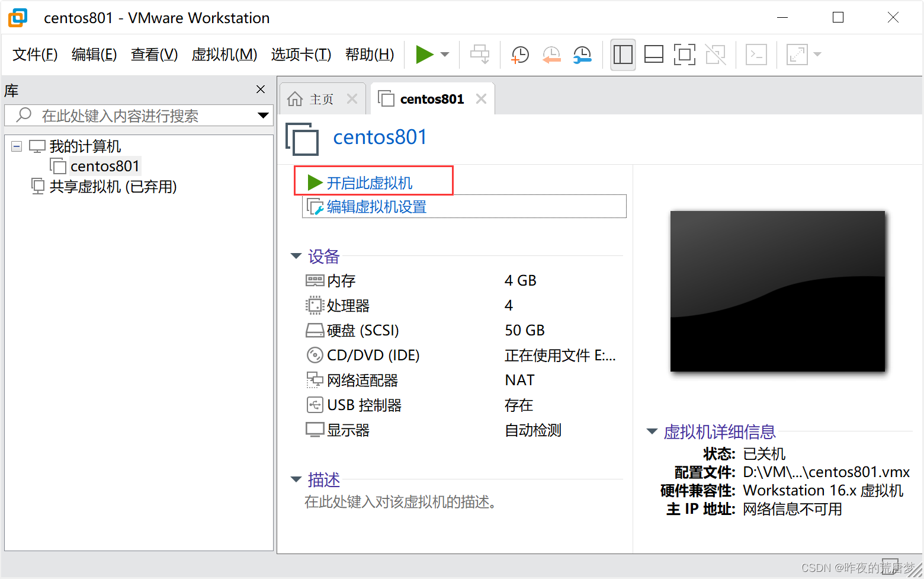Click the stretch guest display icon
The height and width of the screenshot is (579, 924).
pos(797,55)
